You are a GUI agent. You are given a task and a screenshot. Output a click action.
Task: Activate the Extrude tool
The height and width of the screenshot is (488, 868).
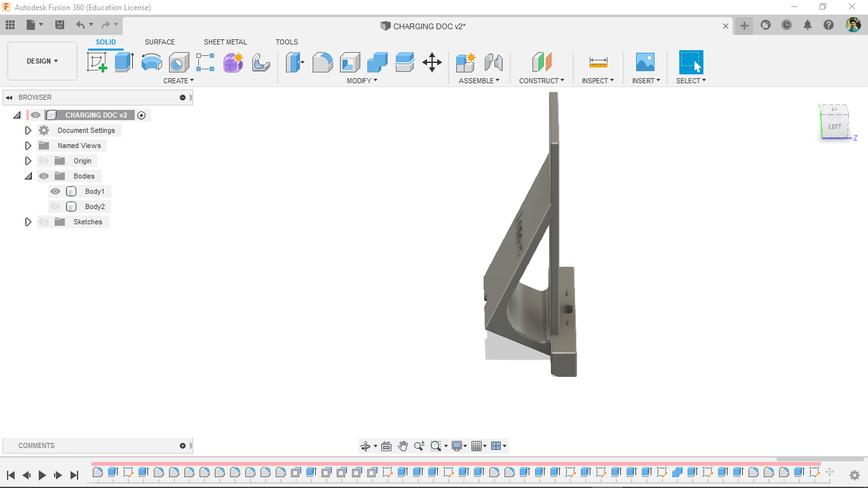[x=123, y=62]
